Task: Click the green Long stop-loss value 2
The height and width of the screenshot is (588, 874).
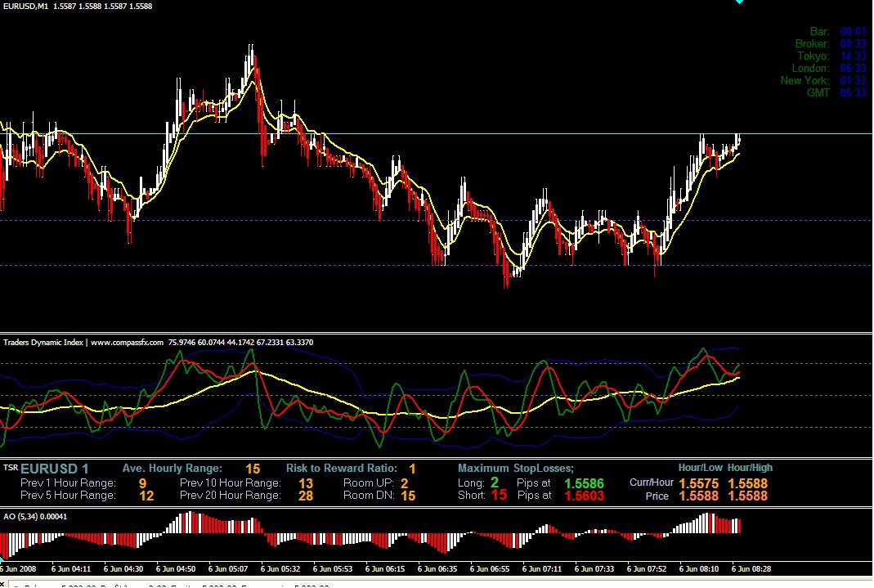Action: (495, 483)
